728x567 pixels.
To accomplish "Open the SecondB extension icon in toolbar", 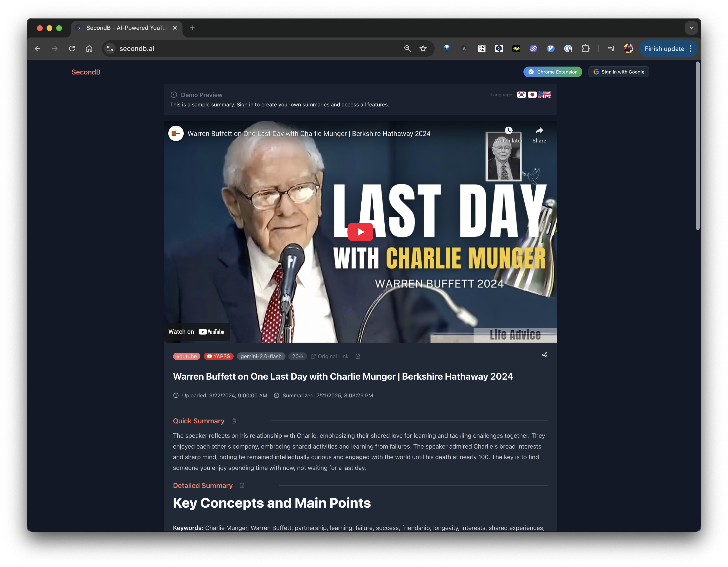I will pyautogui.click(x=464, y=49).
